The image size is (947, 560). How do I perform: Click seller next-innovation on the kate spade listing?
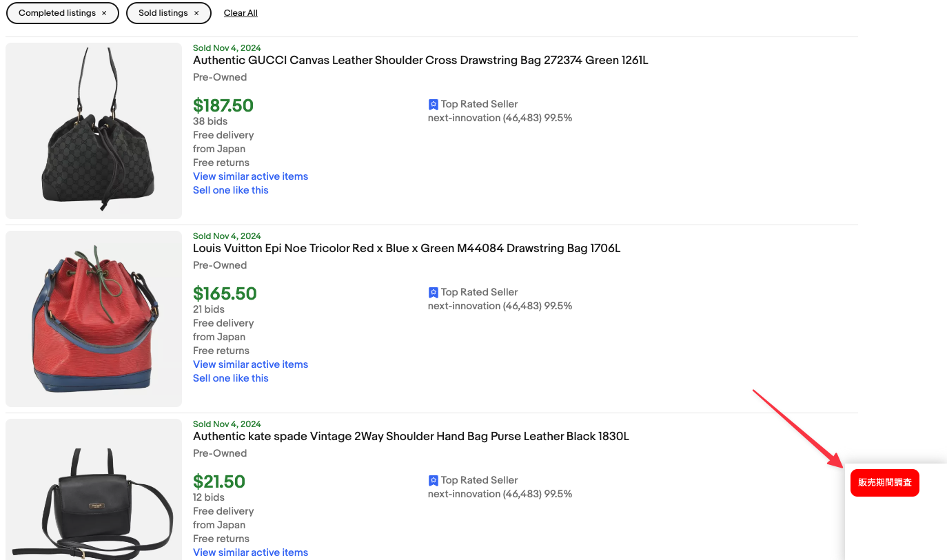pyautogui.click(x=500, y=494)
